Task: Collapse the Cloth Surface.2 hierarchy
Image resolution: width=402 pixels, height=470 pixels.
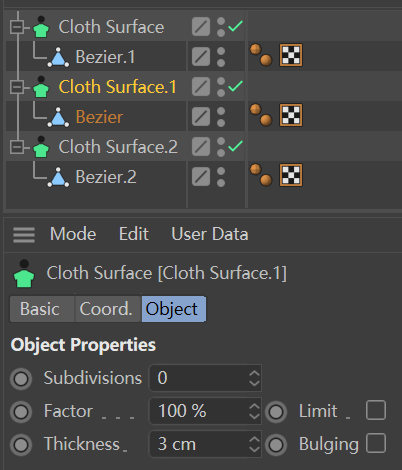Action: 16,147
